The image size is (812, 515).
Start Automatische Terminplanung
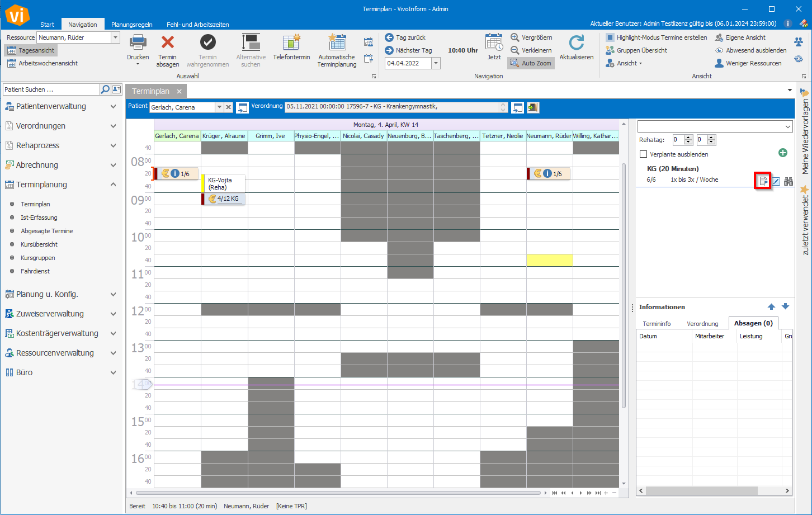pos(337,43)
